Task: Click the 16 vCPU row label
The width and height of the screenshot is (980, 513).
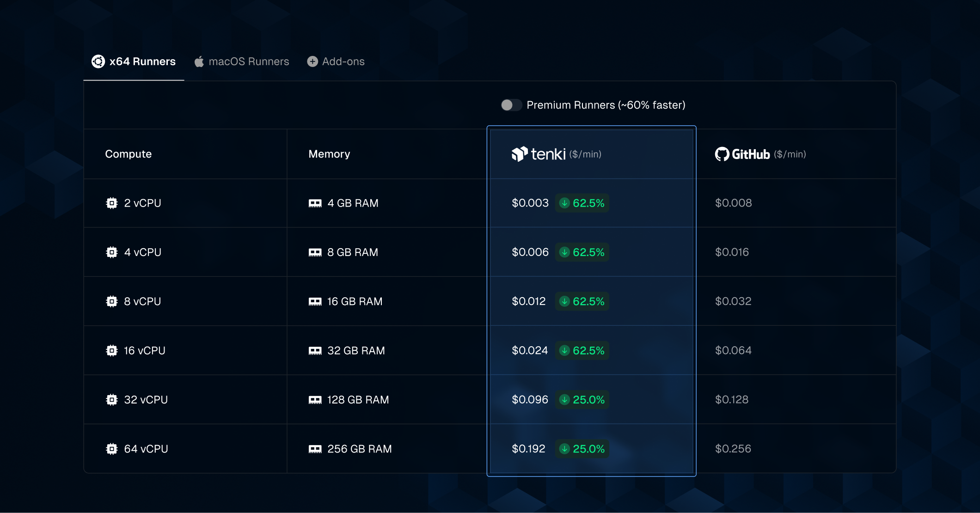Action: [x=144, y=351]
